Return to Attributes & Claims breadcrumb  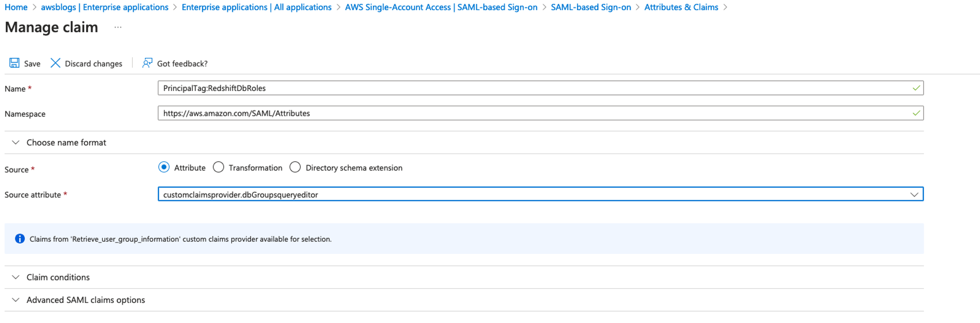pyautogui.click(x=681, y=7)
